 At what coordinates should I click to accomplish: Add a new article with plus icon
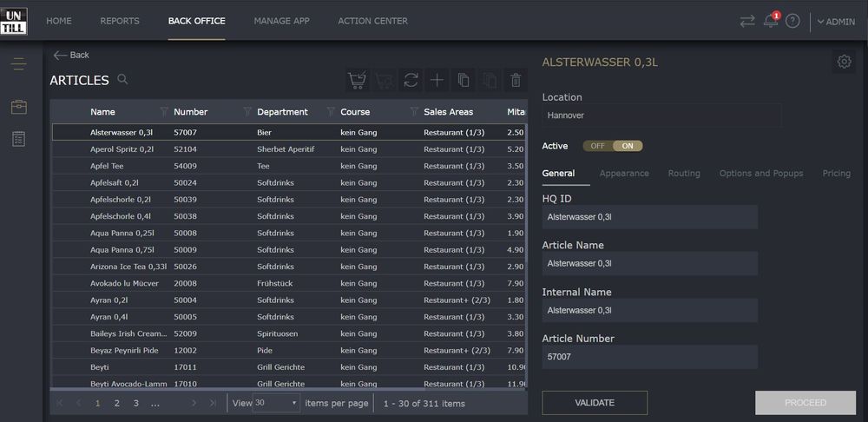point(437,80)
